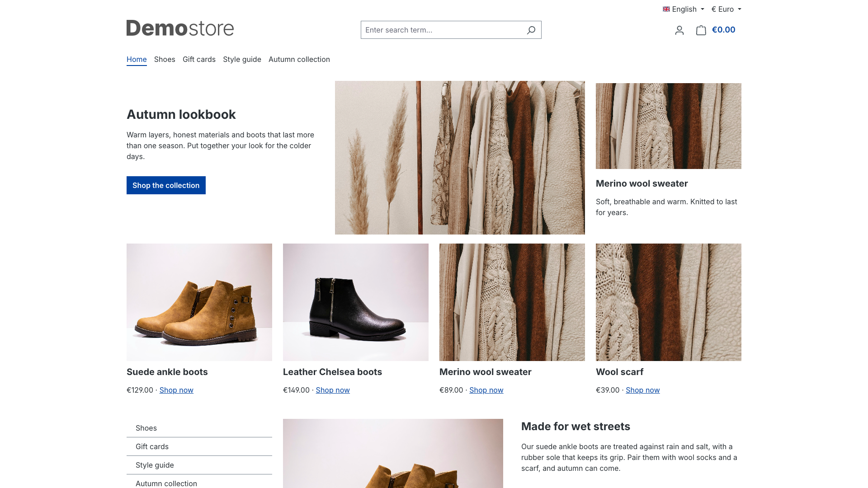
Task: Open the Suede ankle boots product photo
Action: 199,302
